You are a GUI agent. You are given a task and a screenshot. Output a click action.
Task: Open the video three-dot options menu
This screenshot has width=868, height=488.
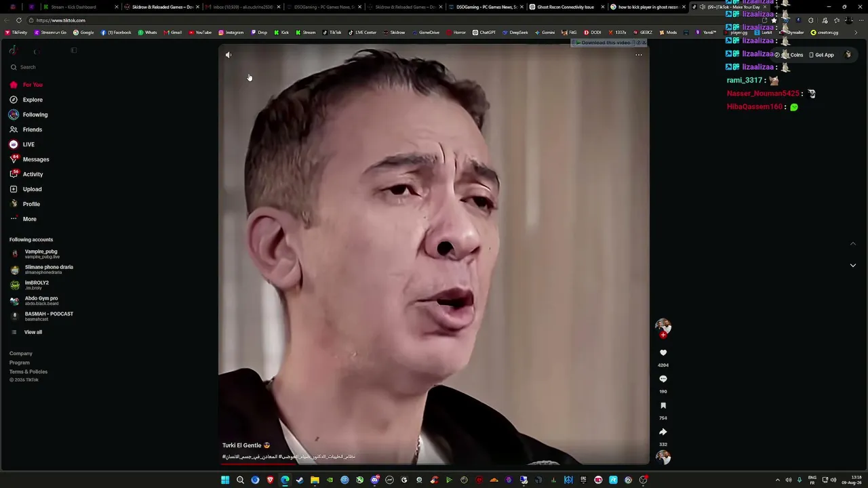(x=639, y=55)
